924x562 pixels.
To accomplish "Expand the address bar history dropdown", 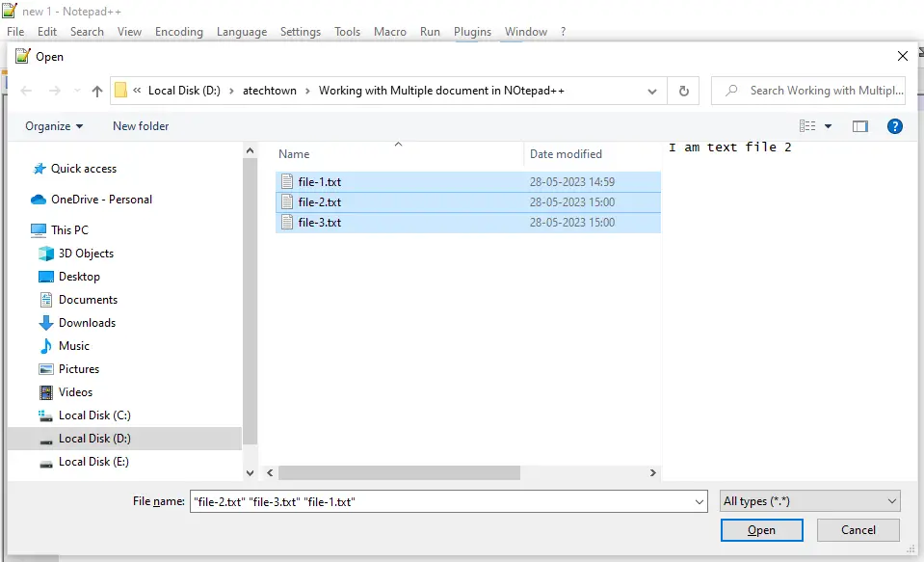I will click(651, 91).
